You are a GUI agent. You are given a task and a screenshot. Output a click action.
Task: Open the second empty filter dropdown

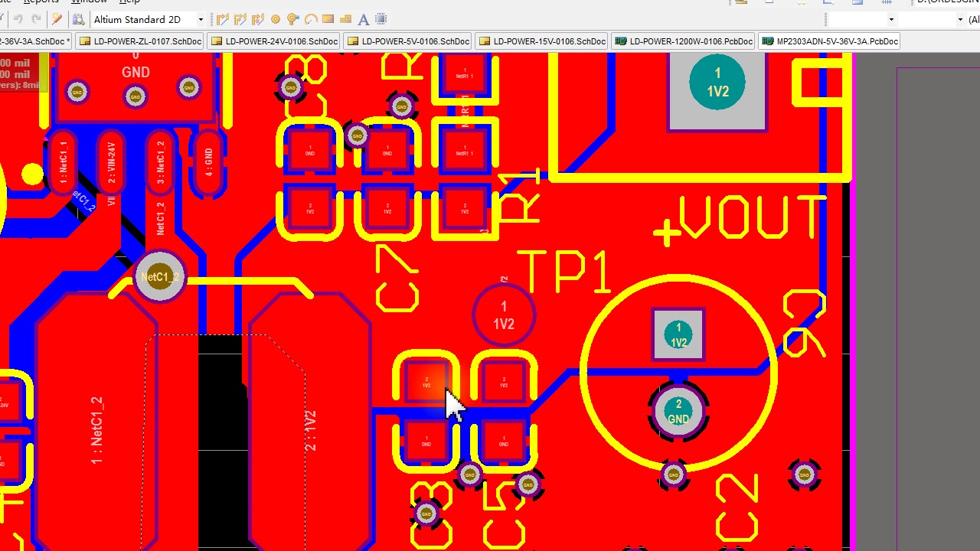(960, 19)
